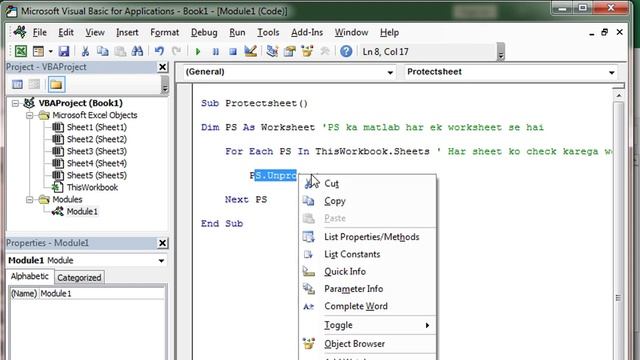This screenshot has width=640, height=360.
Task: Expand the Toggle submenu in context menu
Action: tap(367, 325)
